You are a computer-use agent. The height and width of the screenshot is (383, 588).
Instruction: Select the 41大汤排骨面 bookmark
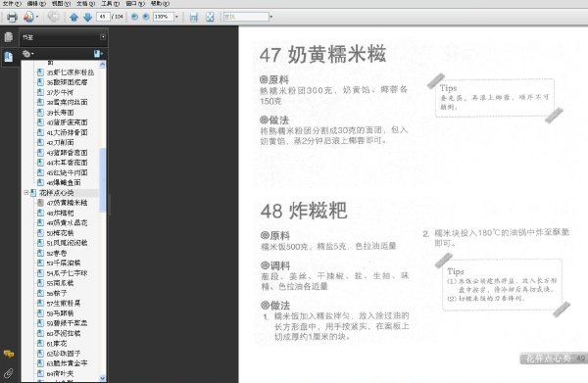[x=67, y=132]
